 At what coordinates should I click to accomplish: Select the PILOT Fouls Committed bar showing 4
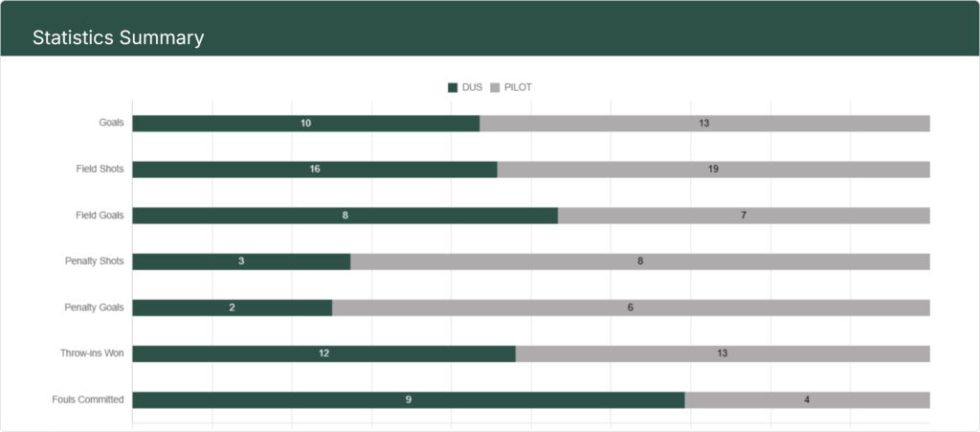[x=807, y=399]
